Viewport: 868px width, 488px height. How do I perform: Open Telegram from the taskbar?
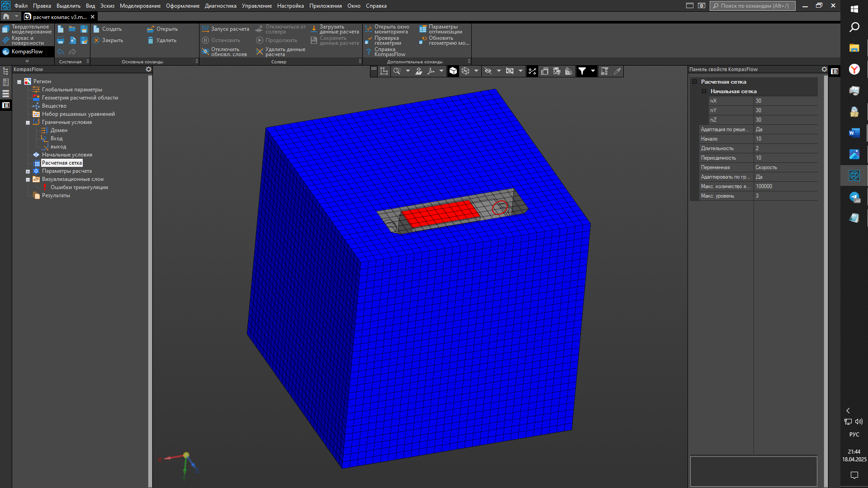pos(854,197)
